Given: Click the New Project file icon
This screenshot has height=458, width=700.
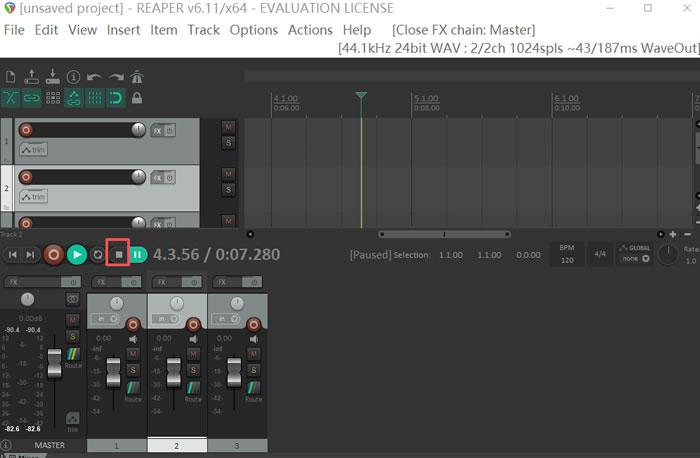Looking at the screenshot, I should [x=11, y=77].
